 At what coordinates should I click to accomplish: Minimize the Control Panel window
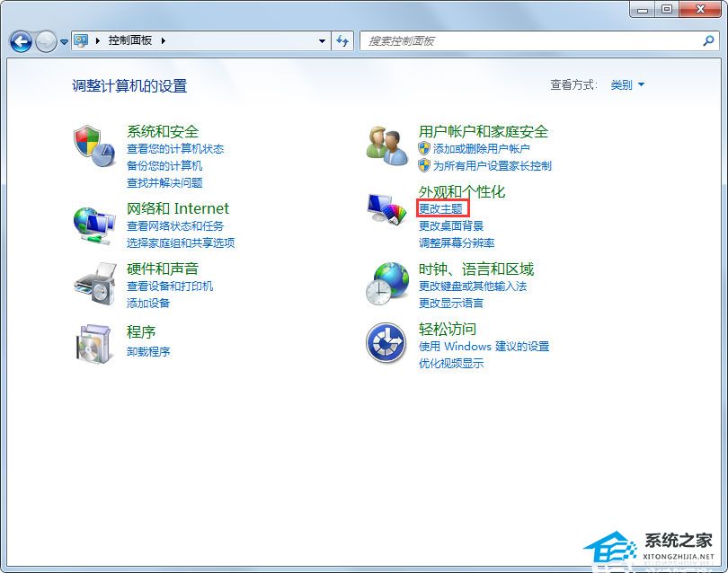[x=643, y=9]
